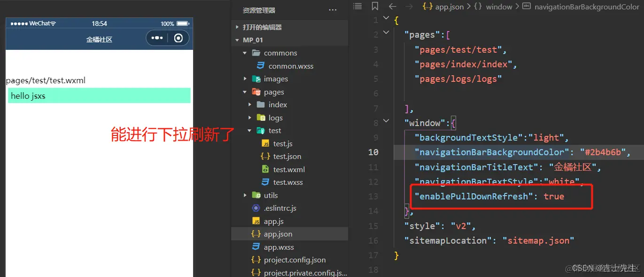Expand the images folder arrow
Image resolution: width=644 pixels, height=277 pixels.
coord(245,79)
